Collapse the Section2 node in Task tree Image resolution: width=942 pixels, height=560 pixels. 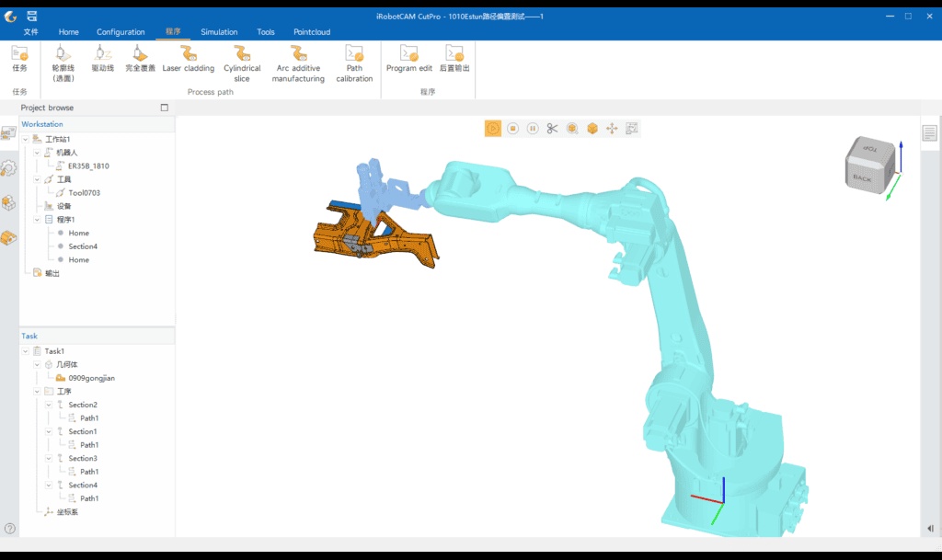(x=50, y=405)
